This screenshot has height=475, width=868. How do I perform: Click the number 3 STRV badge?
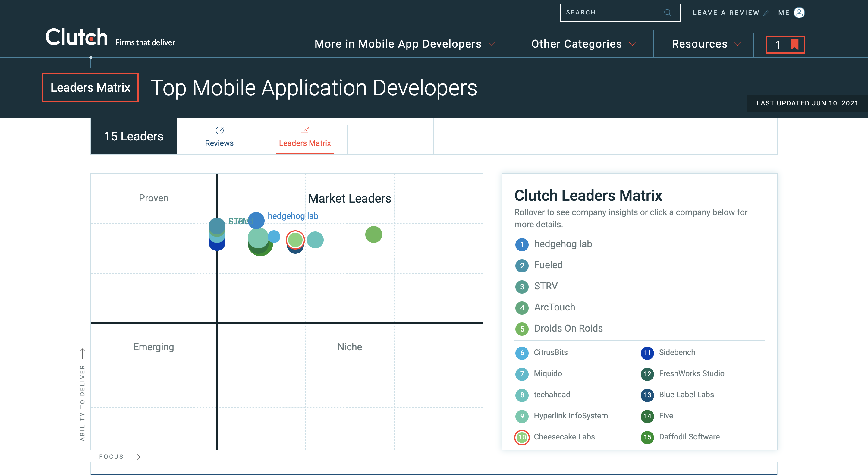[x=522, y=286]
